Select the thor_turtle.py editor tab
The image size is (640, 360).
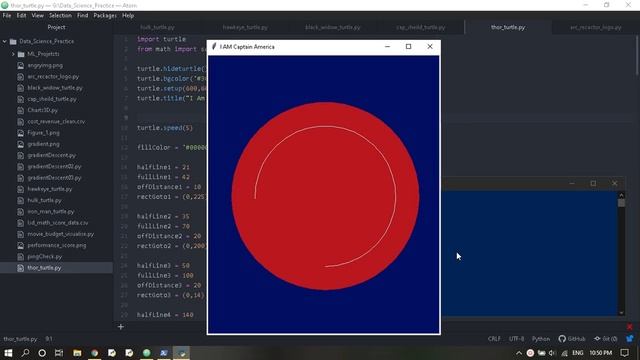click(x=508, y=27)
